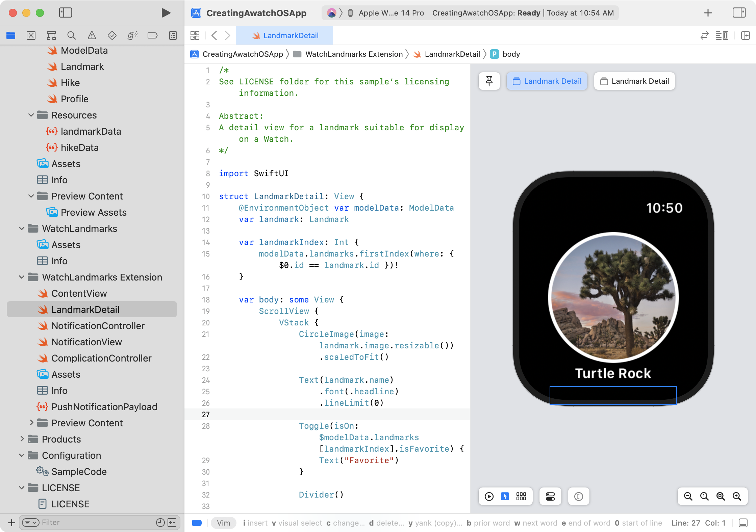The height and width of the screenshot is (532, 756).
Task: Show the Breakpoint navigator
Action: (152, 35)
